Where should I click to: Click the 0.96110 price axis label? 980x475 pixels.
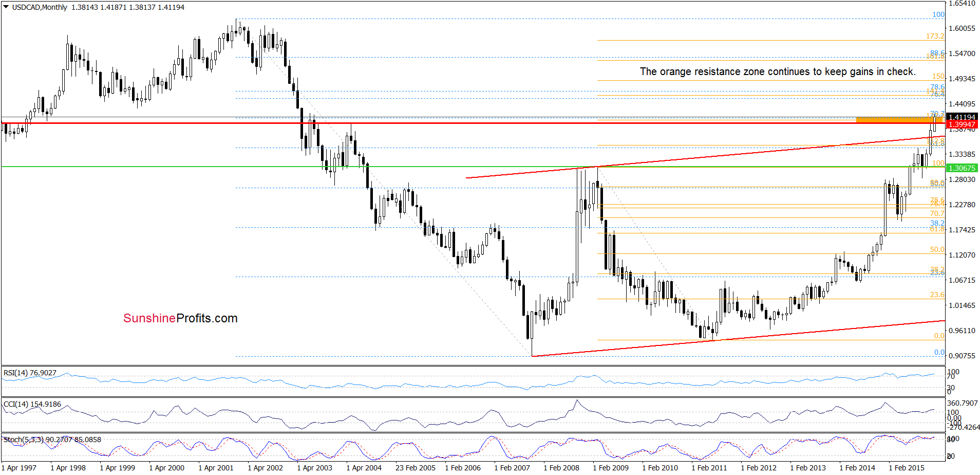click(x=962, y=331)
